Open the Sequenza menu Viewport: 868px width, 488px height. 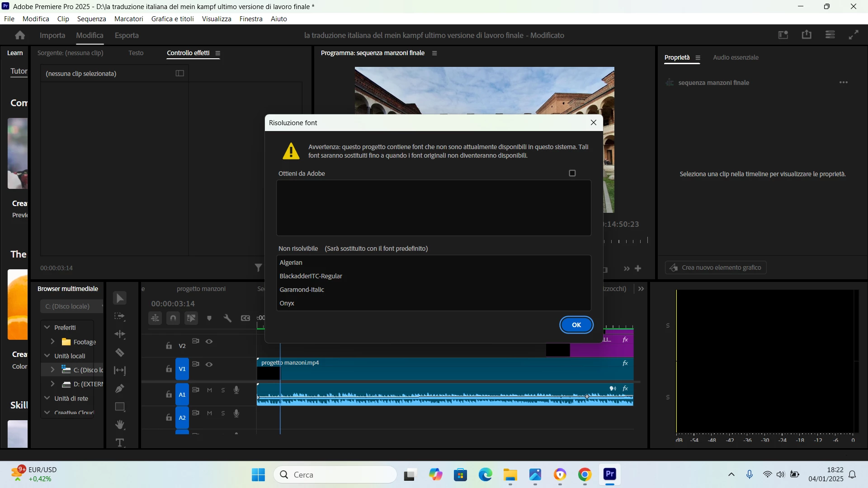[x=91, y=19]
